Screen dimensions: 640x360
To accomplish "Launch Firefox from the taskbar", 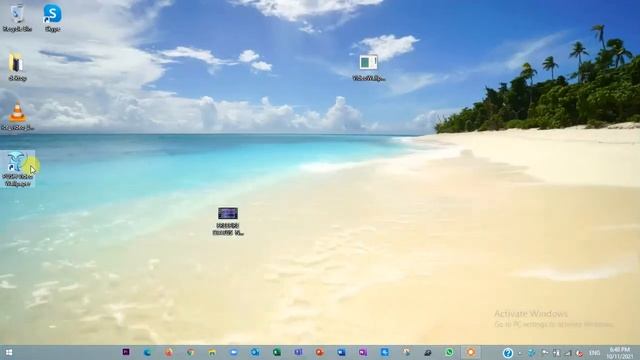I will pyautogui.click(x=169, y=352).
